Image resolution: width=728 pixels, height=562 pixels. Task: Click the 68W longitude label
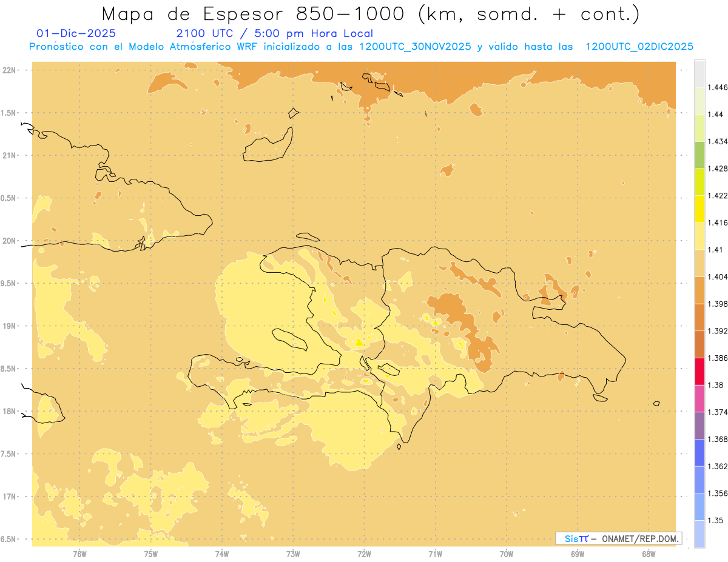(x=649, y=554)
